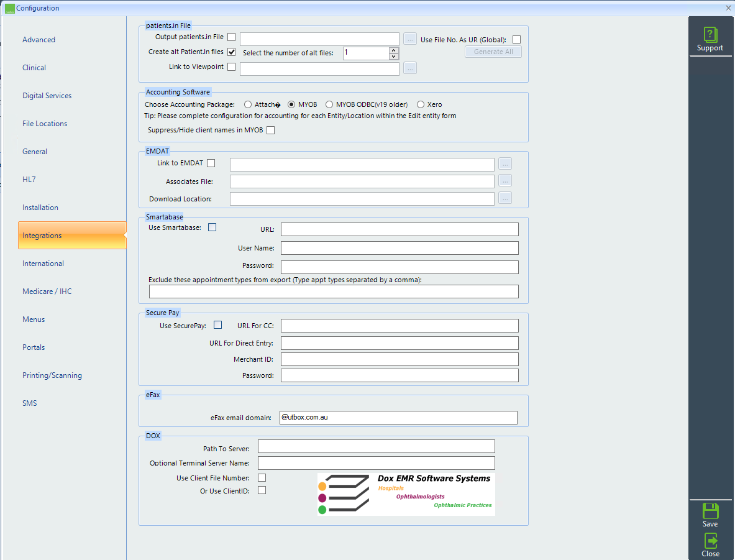
Task: Open the Support help icon
Action: click(x=710, y=39)
